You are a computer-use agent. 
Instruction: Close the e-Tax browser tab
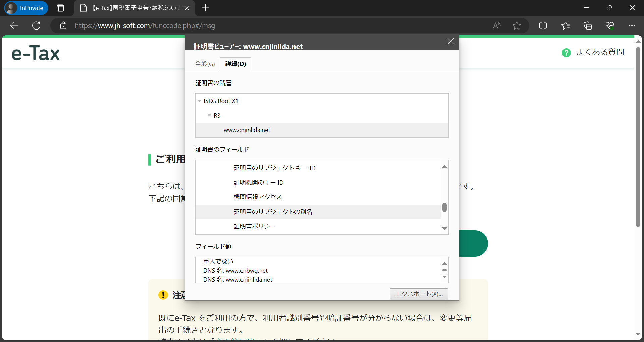click(x=187, y=8)
